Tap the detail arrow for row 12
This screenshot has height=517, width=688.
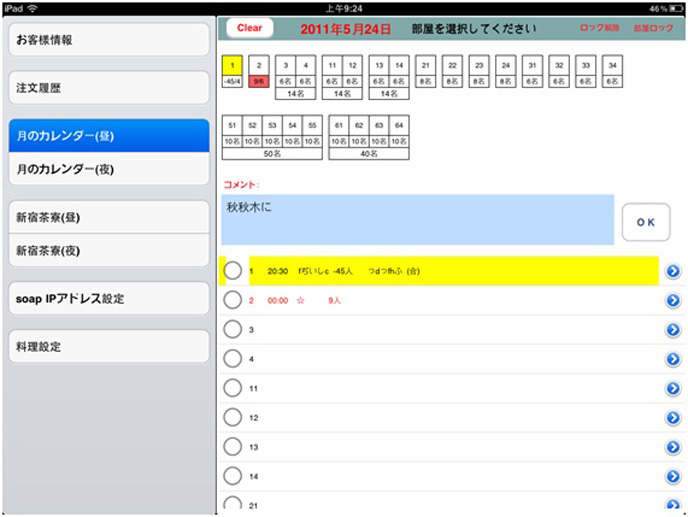pos(673,417)
